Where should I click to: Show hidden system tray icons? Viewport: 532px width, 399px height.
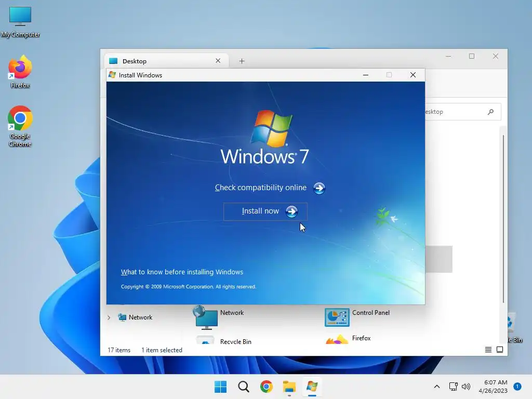click(436, 387)
